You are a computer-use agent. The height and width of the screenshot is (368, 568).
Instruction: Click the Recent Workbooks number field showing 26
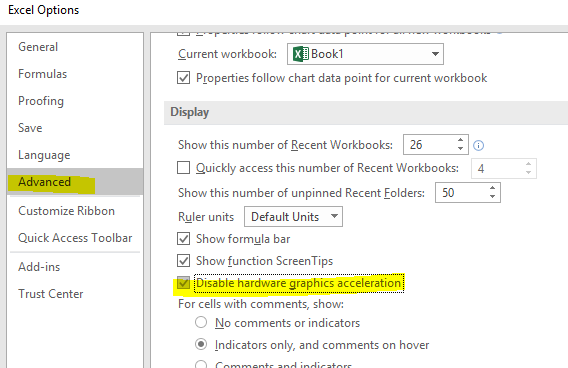tap(429, 145)
